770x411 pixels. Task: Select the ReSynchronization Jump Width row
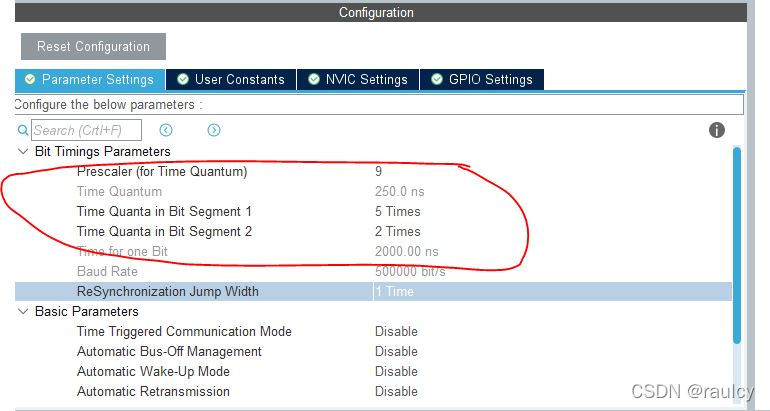[x=373, y=292]
